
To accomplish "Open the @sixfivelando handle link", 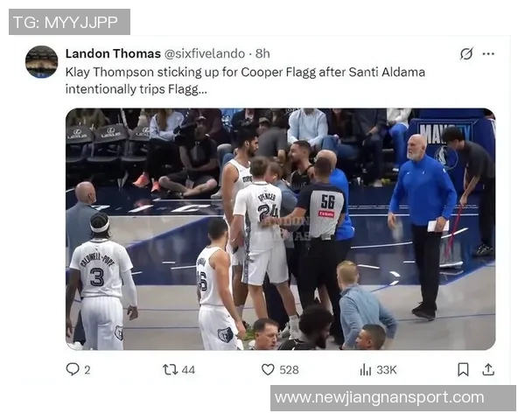I will click(204, 53).
